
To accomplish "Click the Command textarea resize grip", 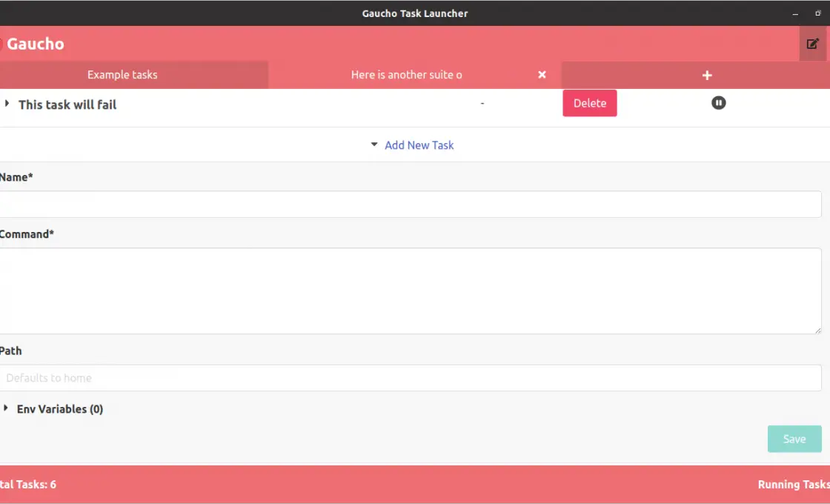I will coord(818,331).
